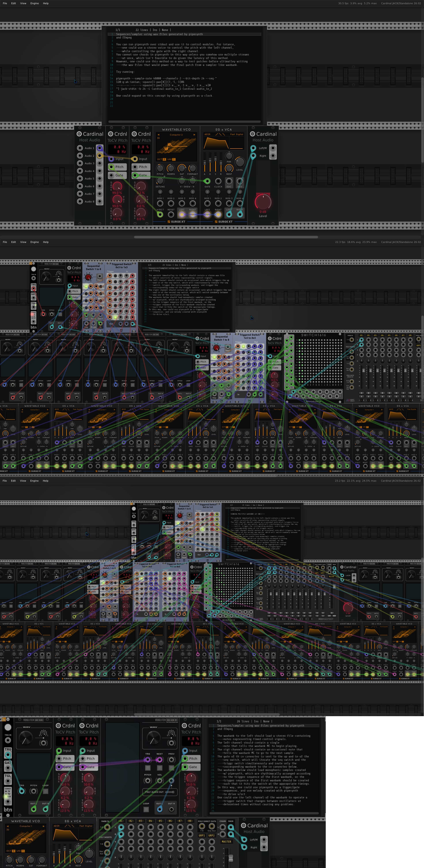Click the -05- track label on the bottom patch's mixer
The image size is (424, 868).
[x=161, y=821]
